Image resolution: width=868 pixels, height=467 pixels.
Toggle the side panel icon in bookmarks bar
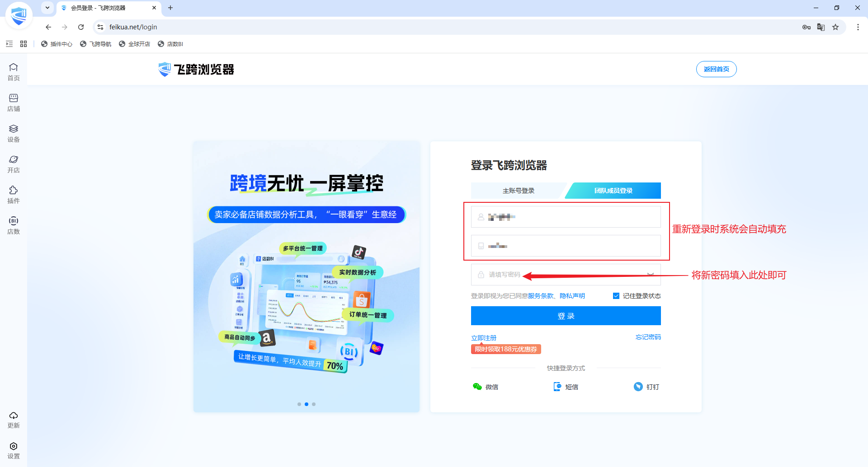pyautogui.click(x=9, y=44)
